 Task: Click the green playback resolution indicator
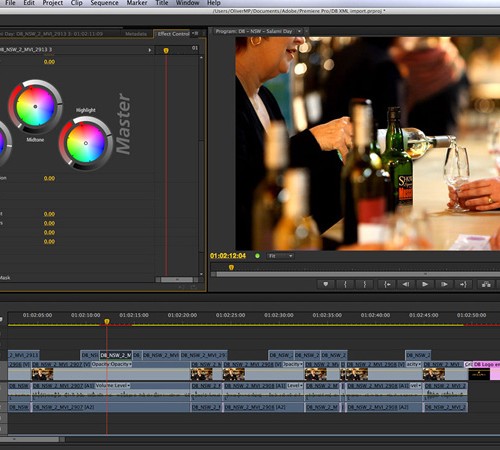pyautogui.click(x=257, y=256)
